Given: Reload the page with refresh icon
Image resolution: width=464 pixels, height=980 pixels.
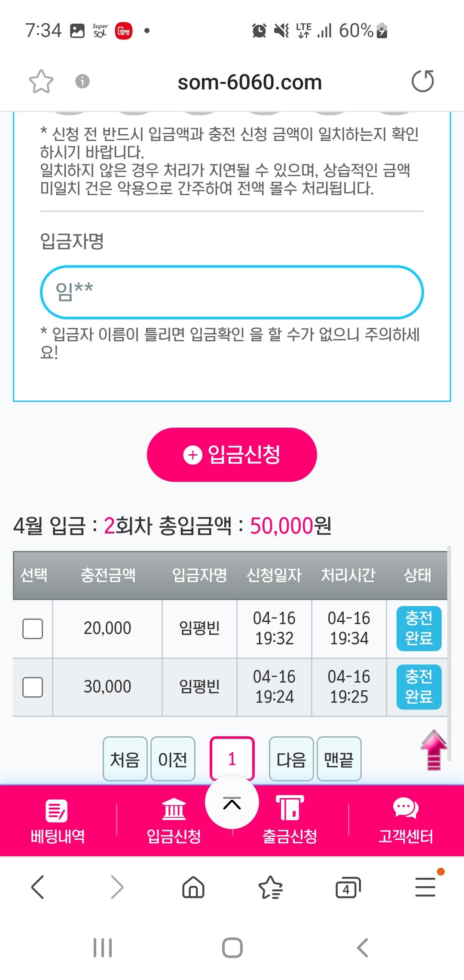Looking at the screenshot, I should [423, 81].
